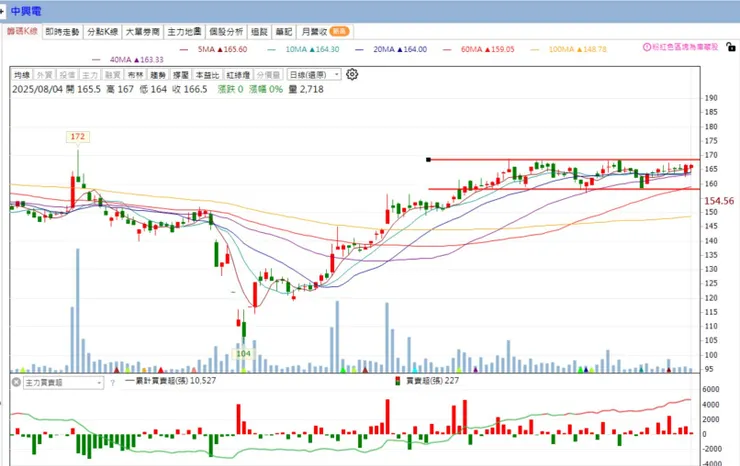
Task: Toggle the 撐壓 support-resistance button
Action: (180, 75)
